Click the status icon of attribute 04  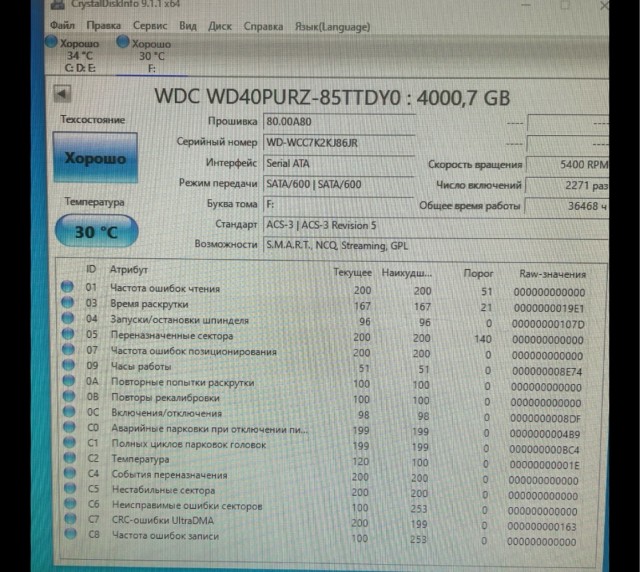[68, 318]
